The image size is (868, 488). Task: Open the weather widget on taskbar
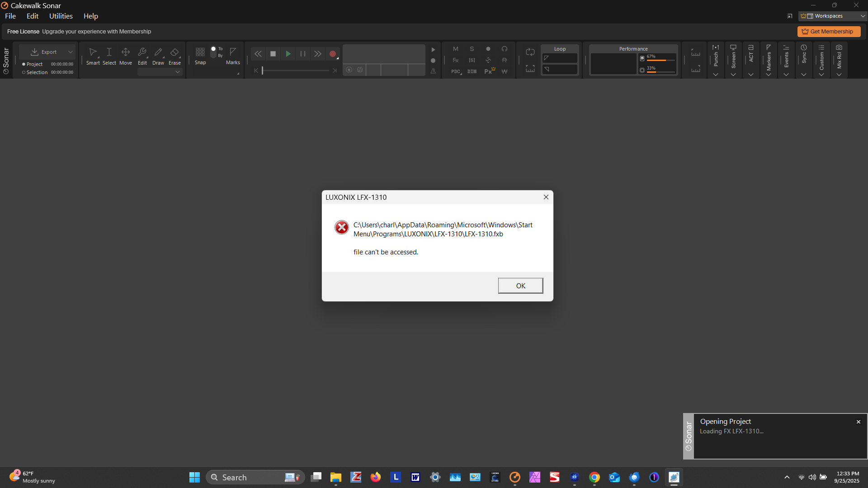pos(33,477)
